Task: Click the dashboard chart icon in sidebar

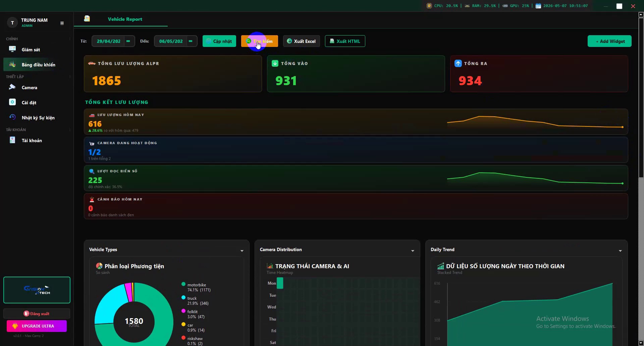Action: tap(12, 64)
